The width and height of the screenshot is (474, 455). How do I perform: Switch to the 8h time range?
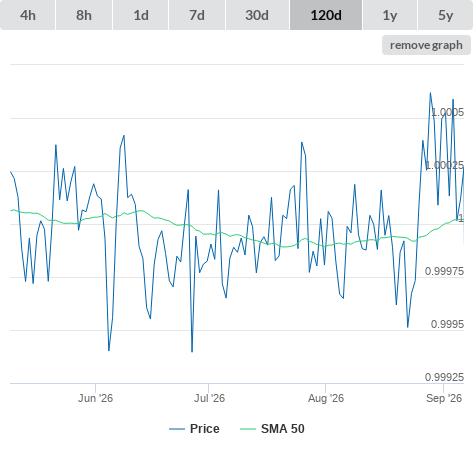(x=84, y=15)
